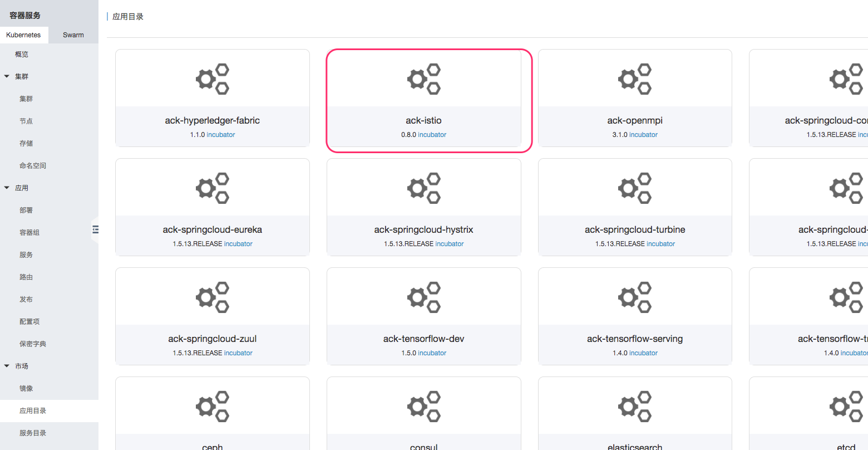Open 保密字典 in the sidebar
This screenshot has width=868, height=450.
point(33,344)
